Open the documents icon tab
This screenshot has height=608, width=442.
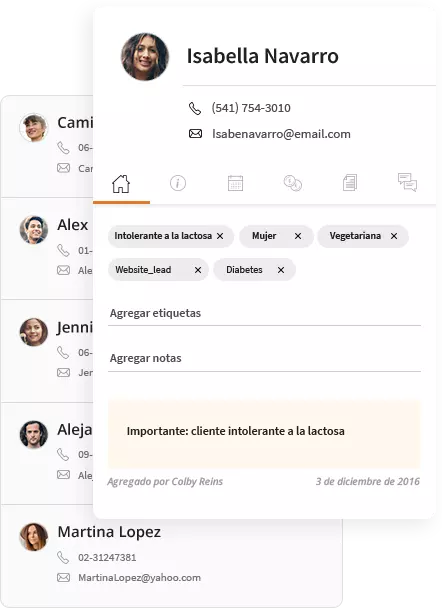(350, 183)
